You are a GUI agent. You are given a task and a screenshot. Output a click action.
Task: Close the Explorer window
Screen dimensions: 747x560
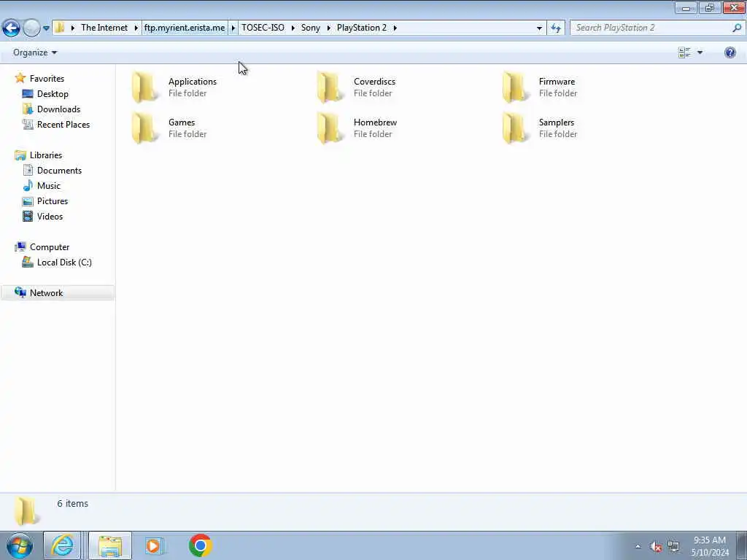click(734, 7)
